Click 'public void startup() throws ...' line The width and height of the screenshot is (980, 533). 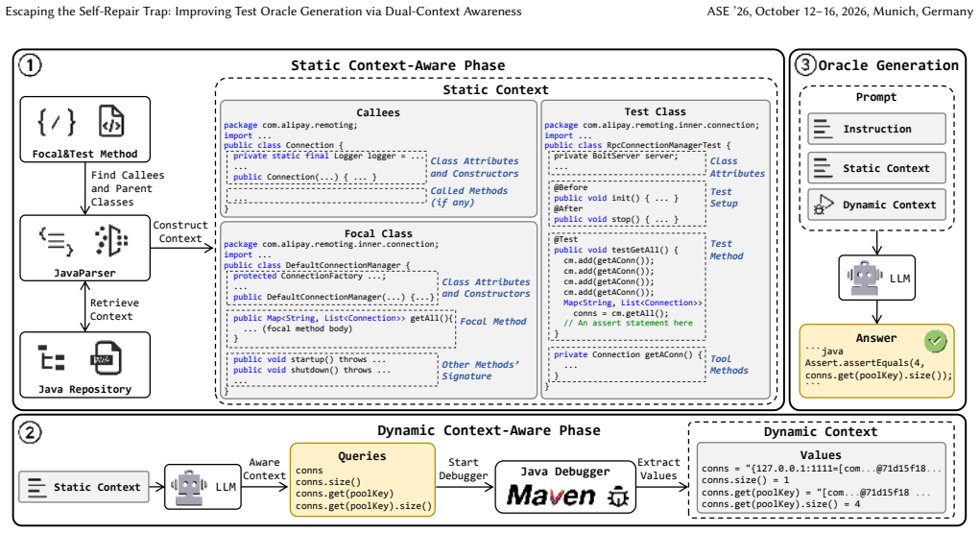pyautogui.click(x=309, y=359)
